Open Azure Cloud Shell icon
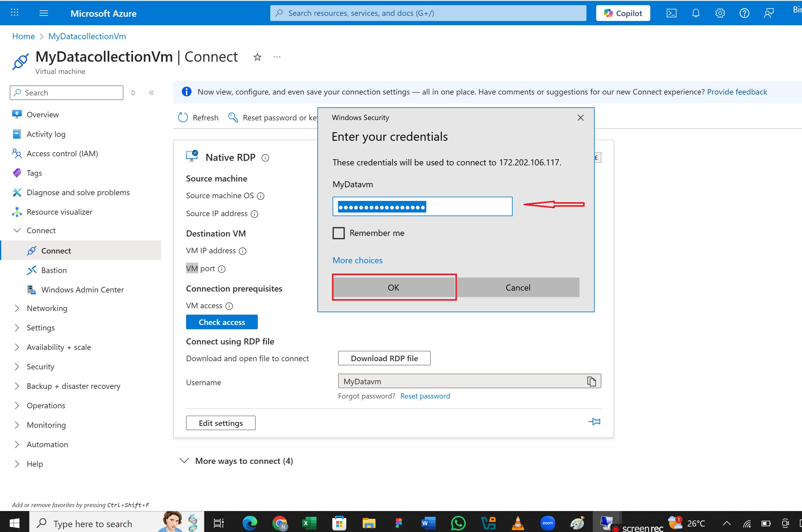Screen dimensions: 802x532 (x=671, y=13)
